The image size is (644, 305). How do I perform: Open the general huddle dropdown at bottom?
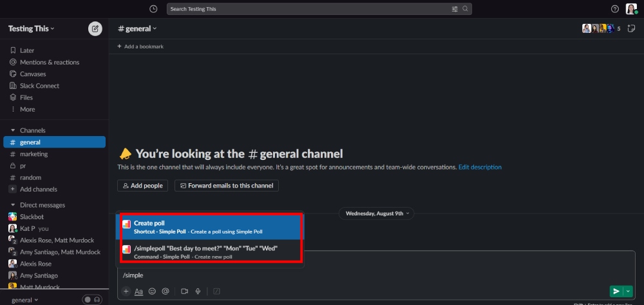pos(24,300)
